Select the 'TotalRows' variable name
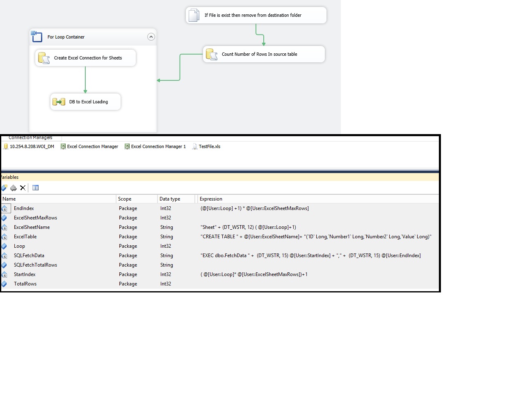525x420 pixels. point(25,284)
